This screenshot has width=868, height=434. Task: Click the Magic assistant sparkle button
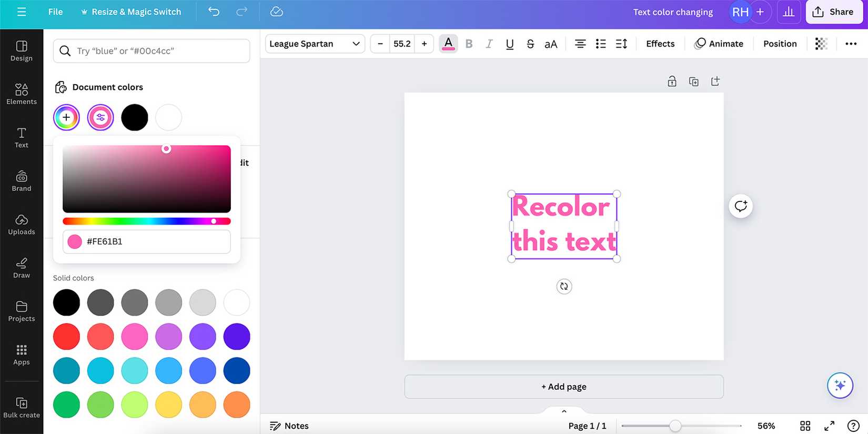840,386
